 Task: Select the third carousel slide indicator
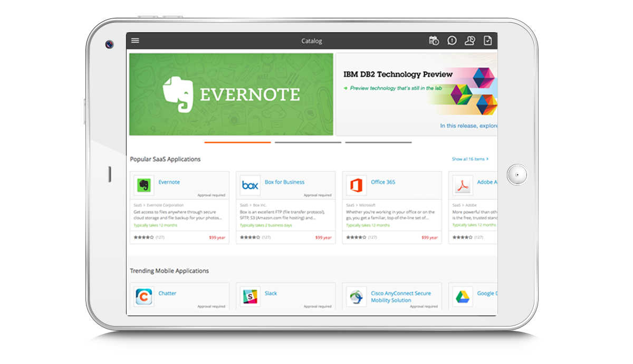pyautogui.click(x=378, y=142)
